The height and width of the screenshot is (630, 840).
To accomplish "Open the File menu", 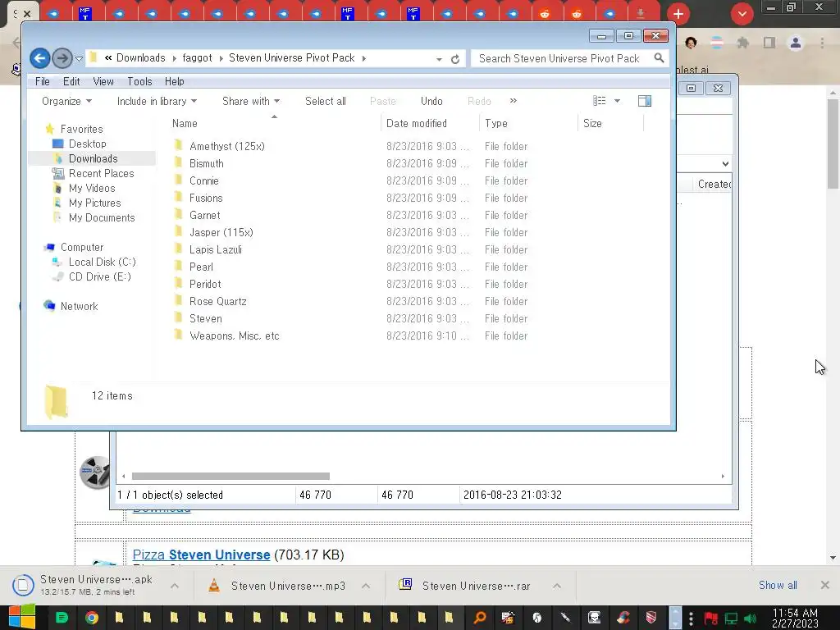I will (43, 81).
